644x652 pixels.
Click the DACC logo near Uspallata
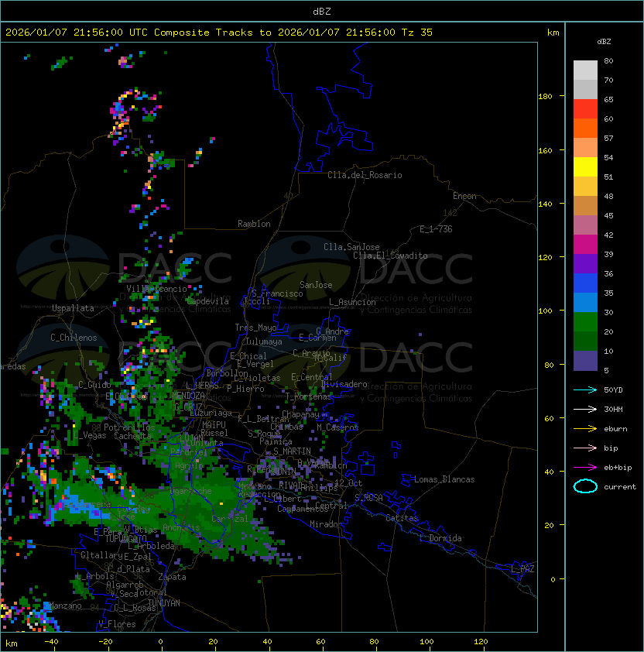pyautogui.click(x=124, y=268)
